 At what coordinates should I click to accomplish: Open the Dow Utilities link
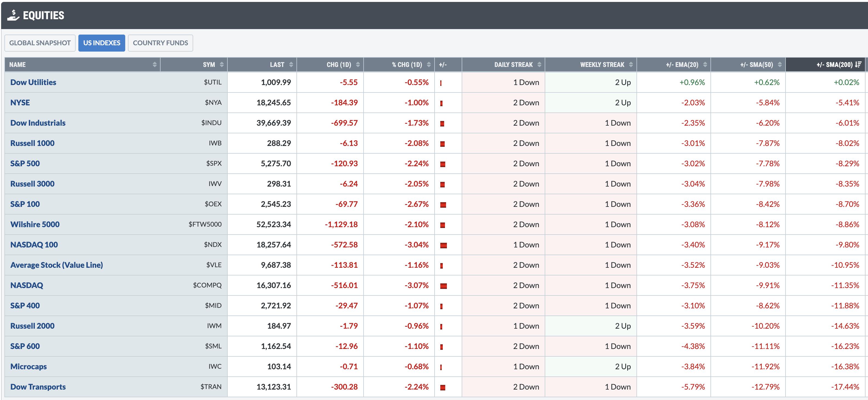point(33,82)
